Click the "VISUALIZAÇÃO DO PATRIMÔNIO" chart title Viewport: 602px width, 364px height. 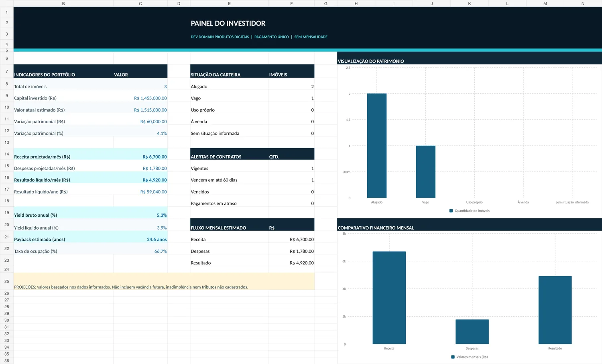[371, 61]
